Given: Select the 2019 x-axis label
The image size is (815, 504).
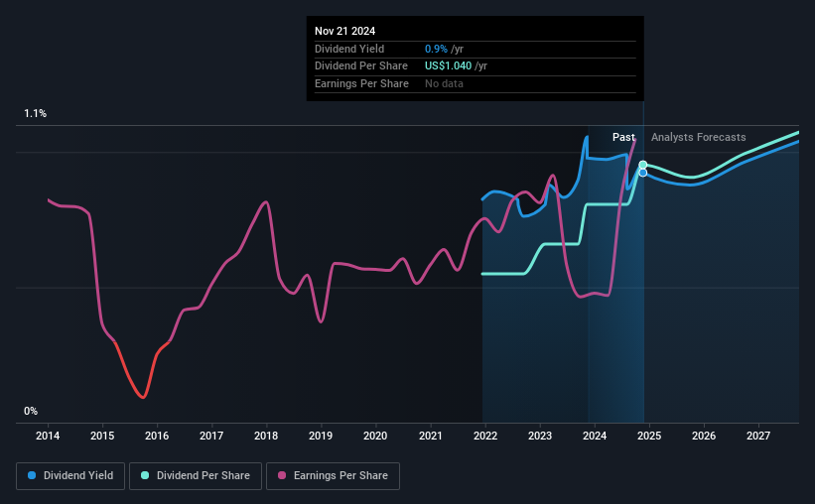Looking at the screenshot, I should click(x=321, y=436).
